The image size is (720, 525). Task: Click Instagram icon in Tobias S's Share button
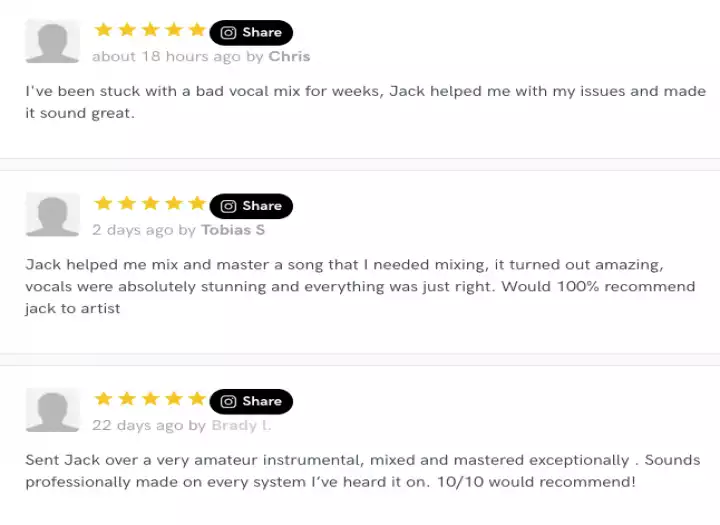228,206
